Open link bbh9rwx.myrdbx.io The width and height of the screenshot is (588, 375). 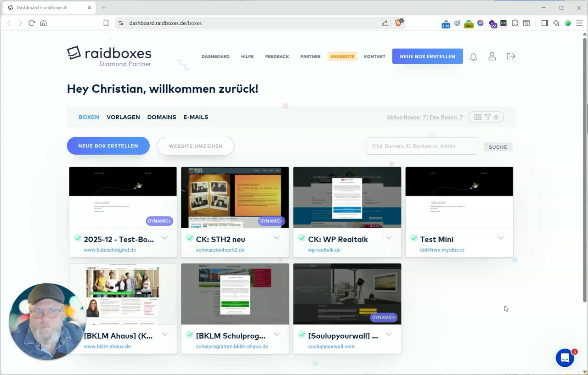click(x=442, y=250)
